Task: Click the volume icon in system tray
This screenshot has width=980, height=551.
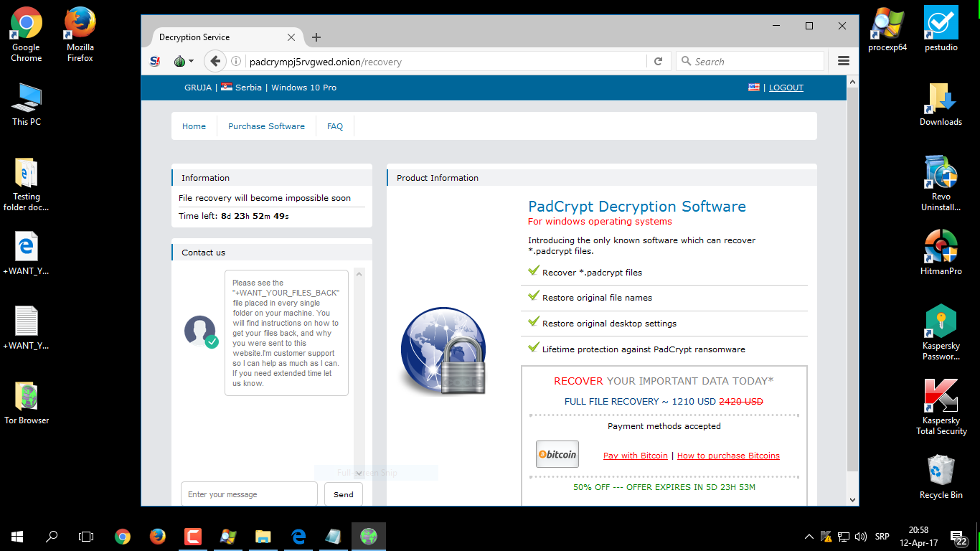Action: (x=860, y=537)
